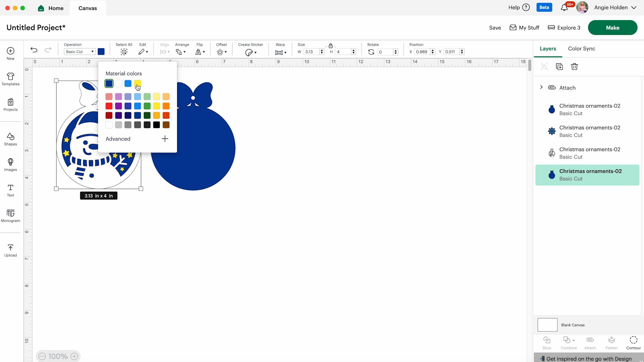Viewport: 644px width, 362px height.
Task: Click the Slice tool at bottom panel
Action: 547,343
